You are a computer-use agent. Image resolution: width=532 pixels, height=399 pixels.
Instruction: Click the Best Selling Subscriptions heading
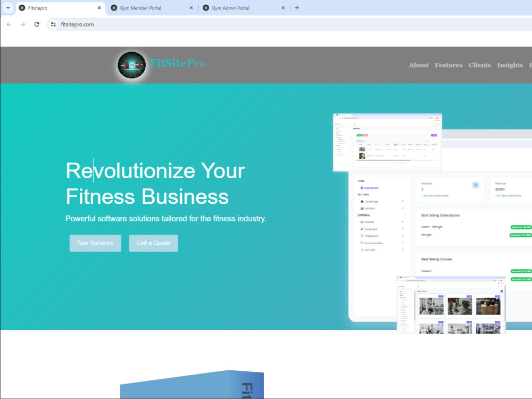coord(440,215)
